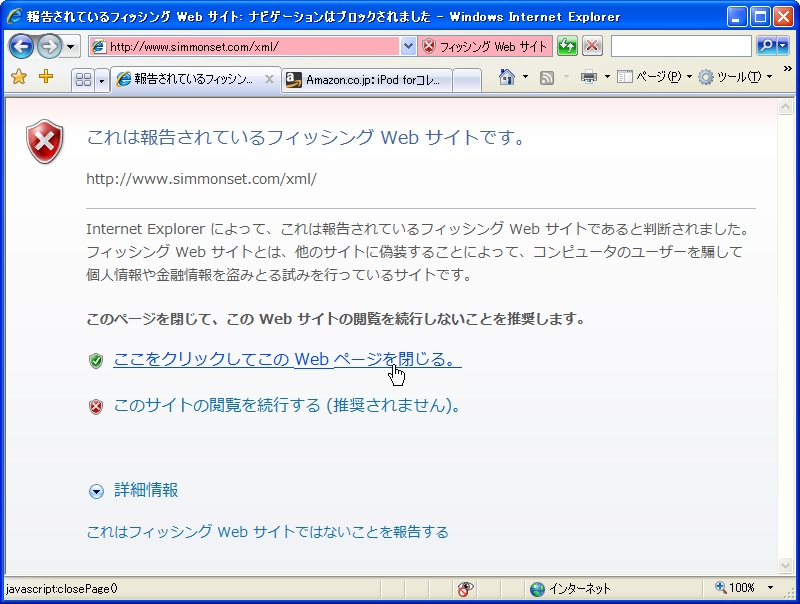The width and height of the screenshot is (800, 604).
Task: Click the javascript:closePage() status bar text
Action: (61, 589)
